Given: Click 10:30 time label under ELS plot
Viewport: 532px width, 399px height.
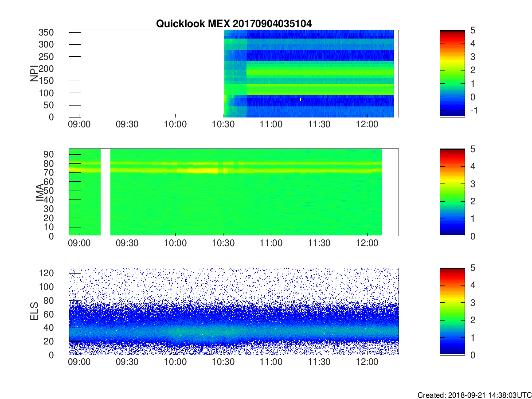Looking at the screenshot, I should coord(223,362).
